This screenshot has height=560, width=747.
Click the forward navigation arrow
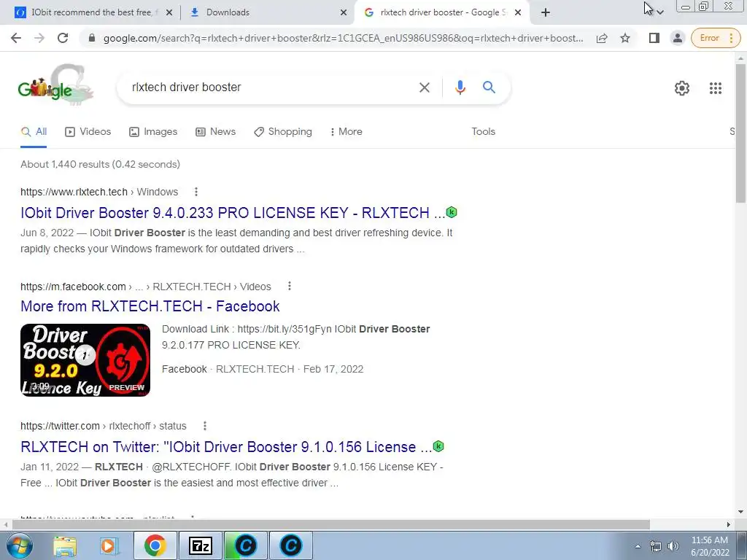[x=39, y=38]
